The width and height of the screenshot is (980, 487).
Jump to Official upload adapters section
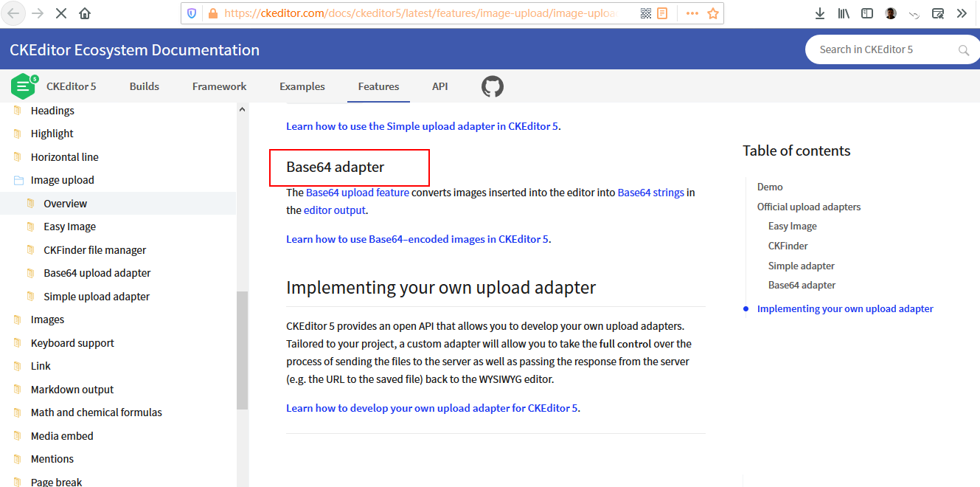pyautogui.click(x=809, y=207)
